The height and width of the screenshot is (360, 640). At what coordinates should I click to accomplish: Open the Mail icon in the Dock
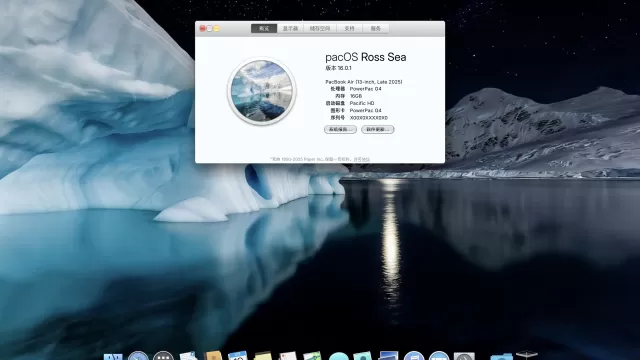point(188,356)
